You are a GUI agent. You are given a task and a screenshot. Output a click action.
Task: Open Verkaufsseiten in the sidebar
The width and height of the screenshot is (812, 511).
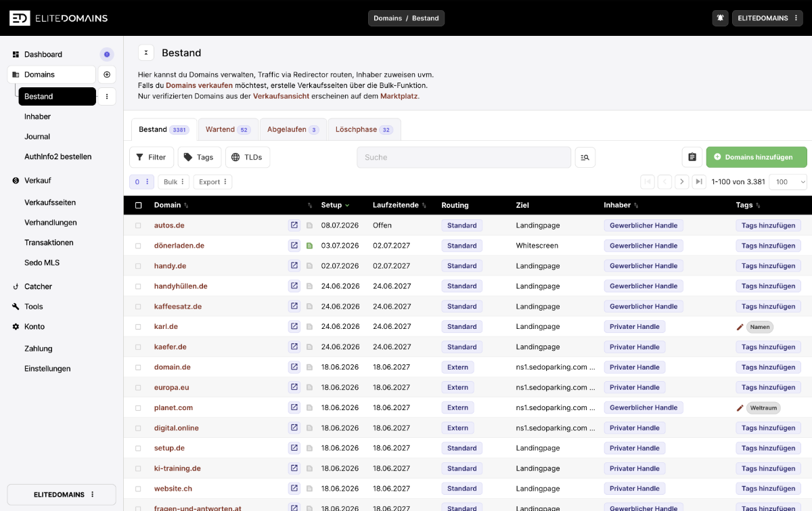(x=50, y=202)
